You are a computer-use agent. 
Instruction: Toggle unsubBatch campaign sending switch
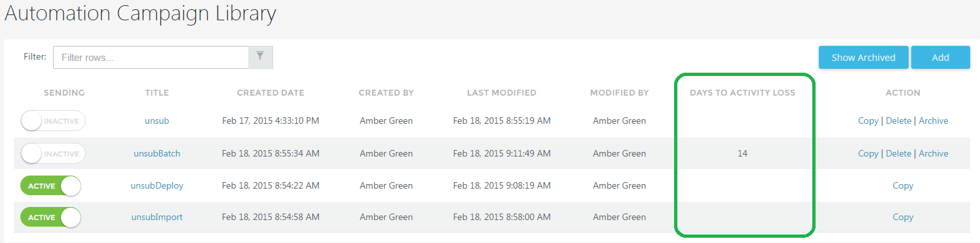point(53,154)
